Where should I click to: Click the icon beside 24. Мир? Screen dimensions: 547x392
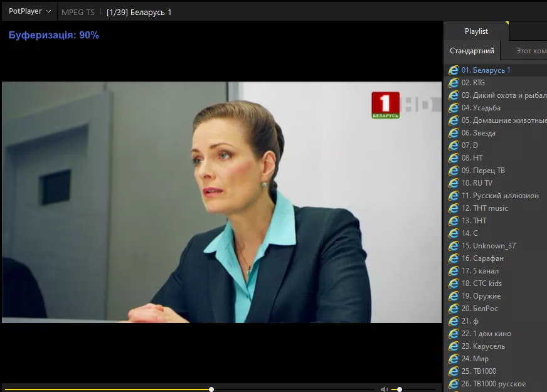tap(453, 359)
